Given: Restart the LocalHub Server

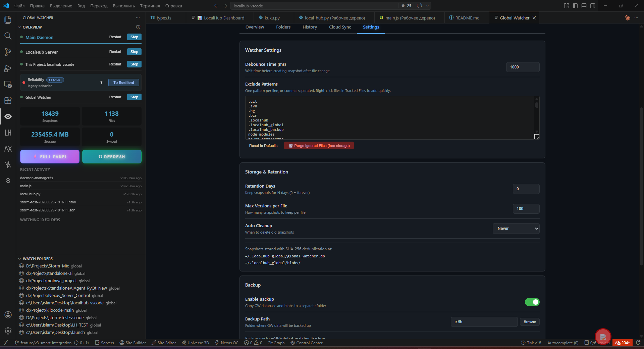Looking at the screenshot, I should [115, 52].
